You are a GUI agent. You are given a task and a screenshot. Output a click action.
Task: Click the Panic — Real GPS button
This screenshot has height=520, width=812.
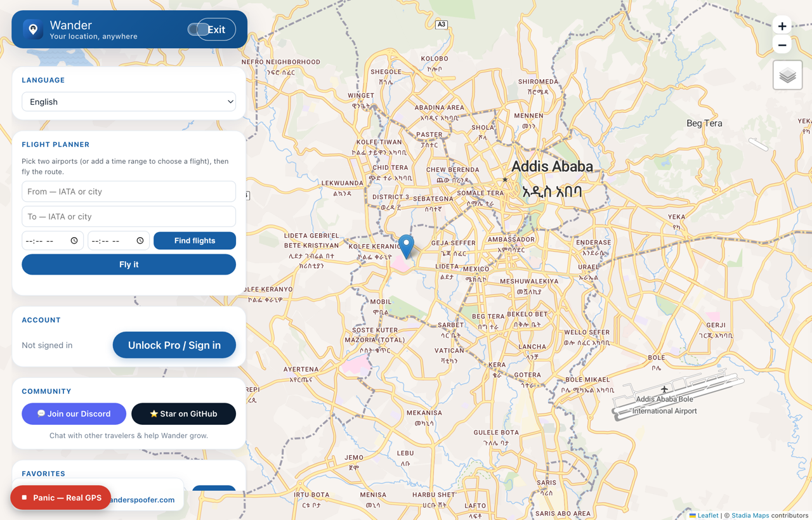(x=61, y=498)
